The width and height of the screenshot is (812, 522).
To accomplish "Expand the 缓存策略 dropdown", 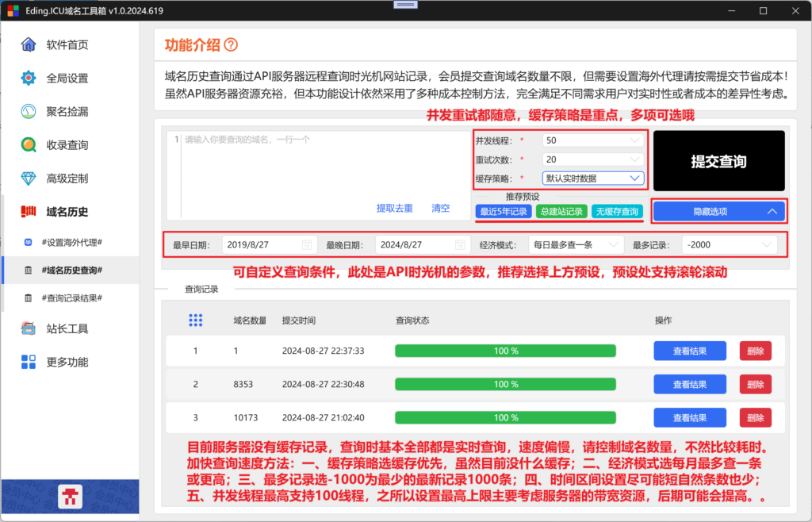I will point(593,178).
